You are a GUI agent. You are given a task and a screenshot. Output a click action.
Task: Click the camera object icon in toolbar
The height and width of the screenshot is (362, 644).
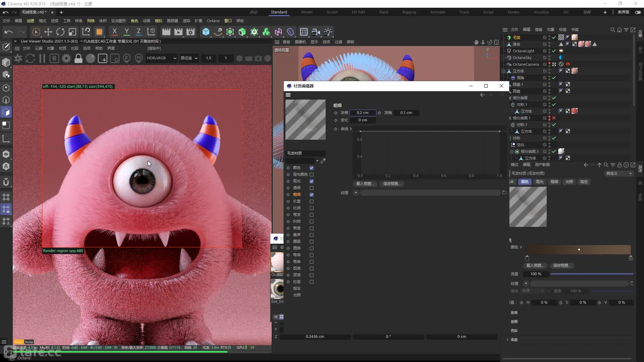pyautogui.click(x=316, y=32)
